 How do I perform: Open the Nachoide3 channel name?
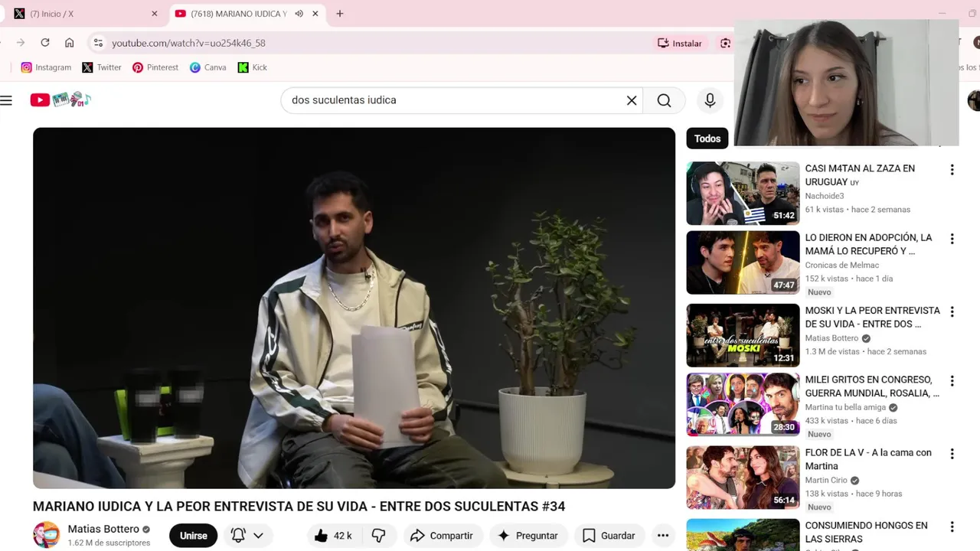click(x=824, y=196)
